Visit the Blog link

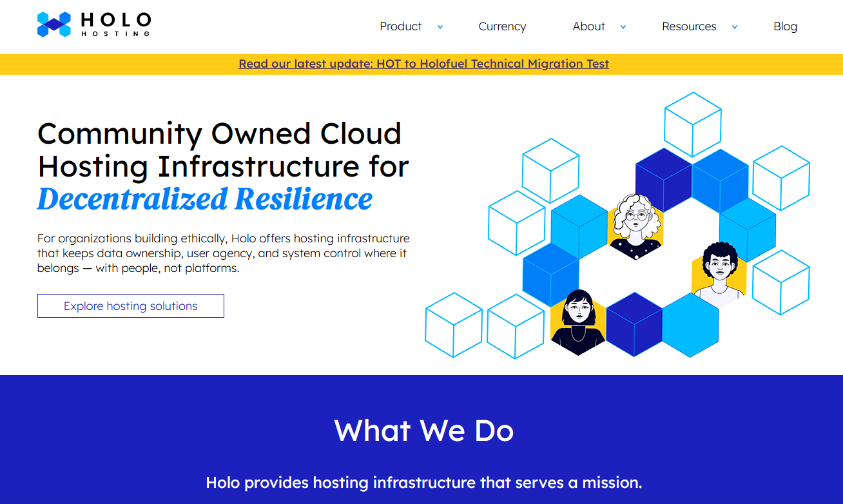(x=785, y=26)
